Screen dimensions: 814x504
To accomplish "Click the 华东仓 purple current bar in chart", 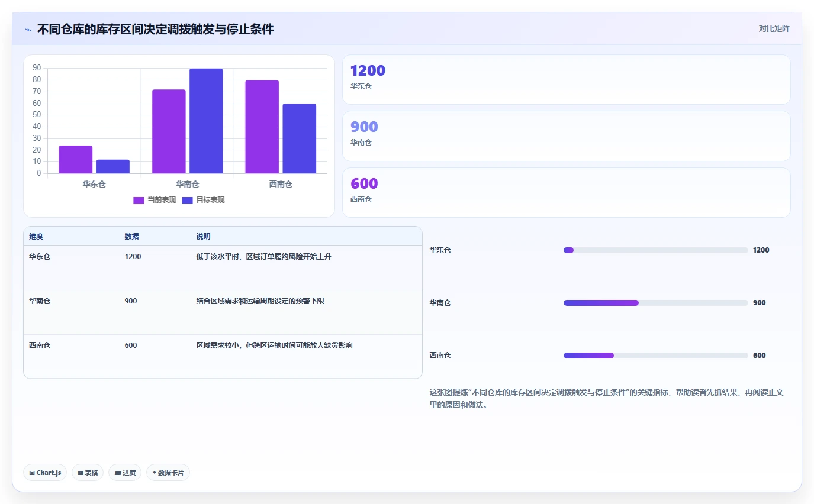I will (x=76, y=160).
